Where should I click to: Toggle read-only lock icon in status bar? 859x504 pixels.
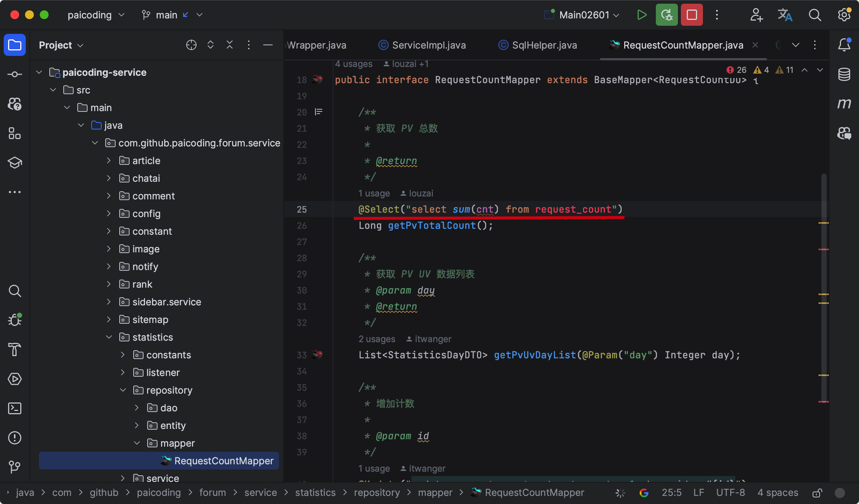(817, 493)
